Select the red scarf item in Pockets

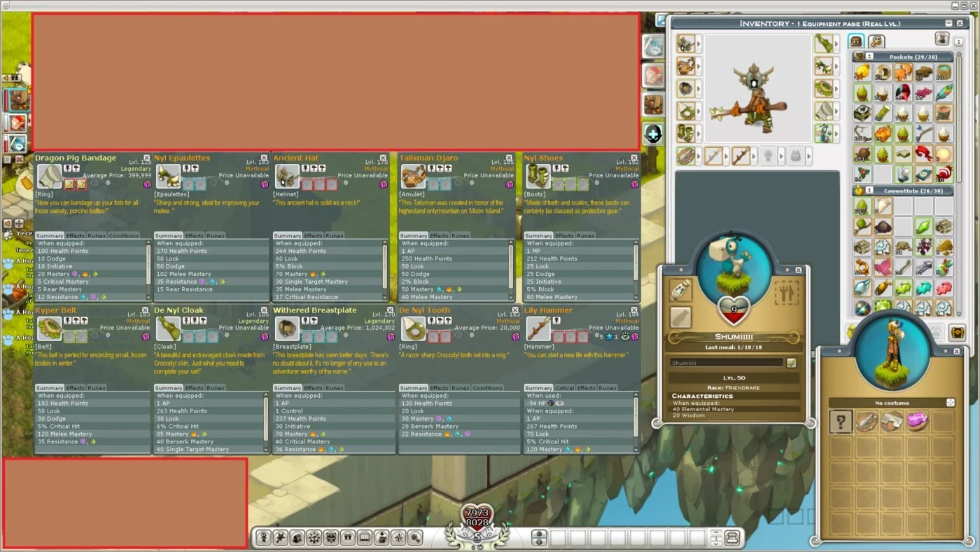pyautogui.click(x=924, y=153)
